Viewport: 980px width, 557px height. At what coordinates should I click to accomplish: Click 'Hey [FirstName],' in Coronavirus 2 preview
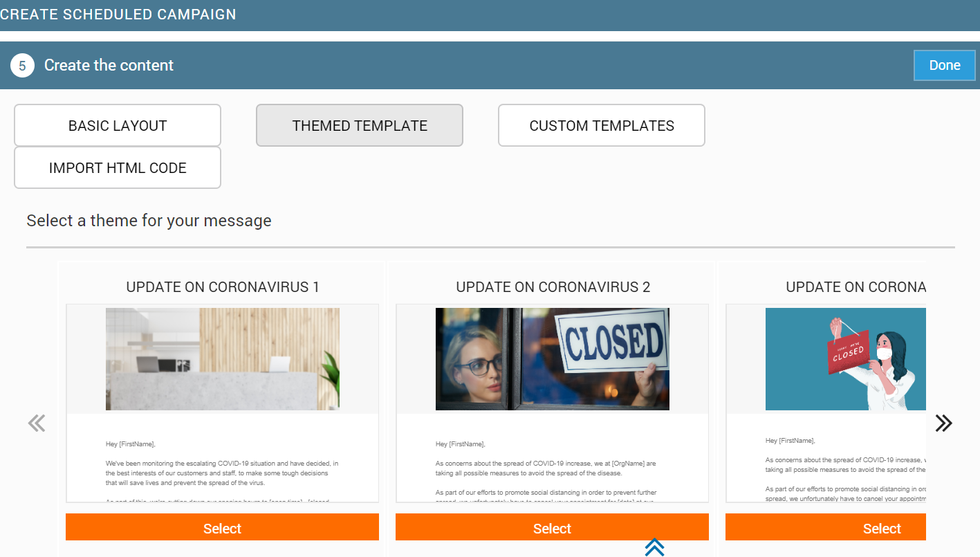coord(461,444)
